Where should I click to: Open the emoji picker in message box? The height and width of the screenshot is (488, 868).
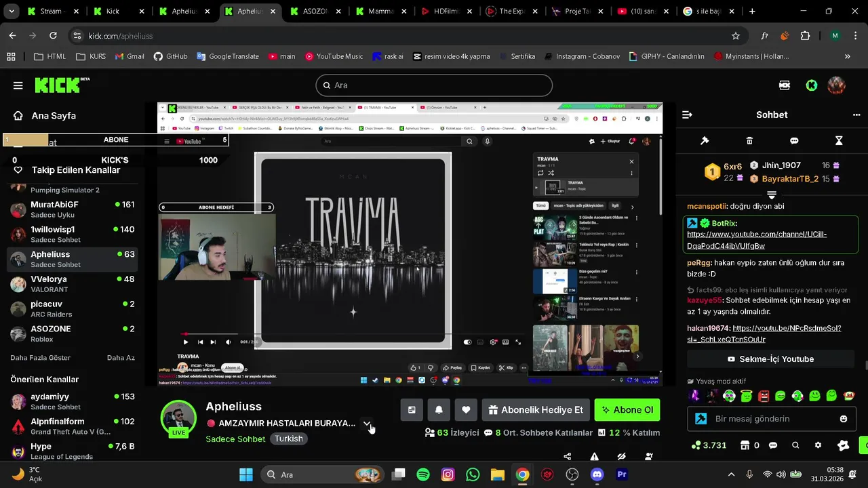click(844, 419)
